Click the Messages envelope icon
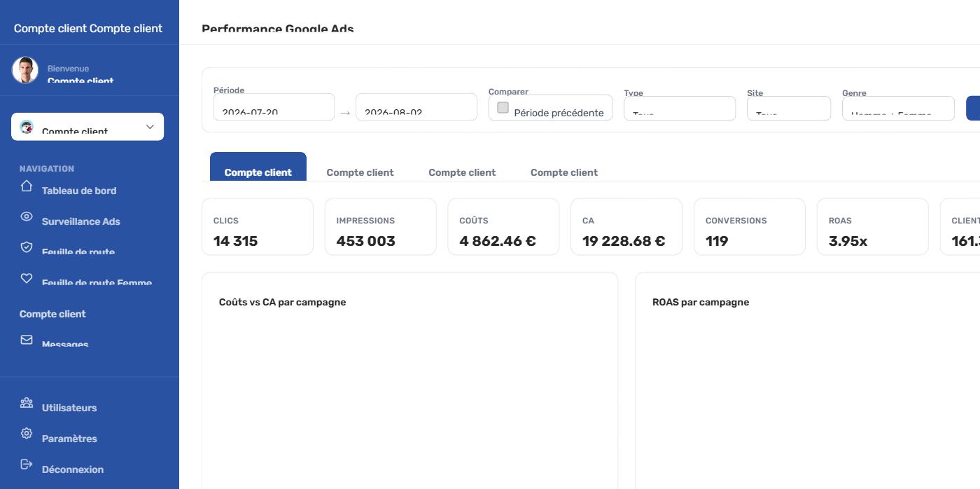The height and width of the screenshot is (489, 980). [27, 340]
